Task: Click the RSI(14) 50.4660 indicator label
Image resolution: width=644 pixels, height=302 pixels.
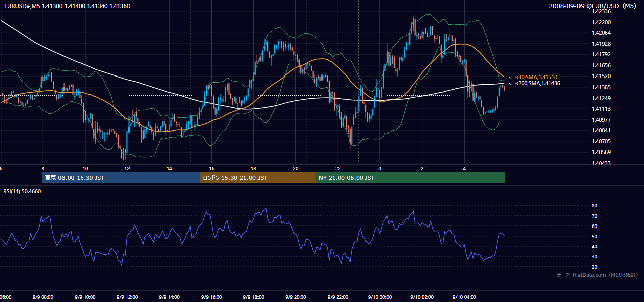Action: 22,191
